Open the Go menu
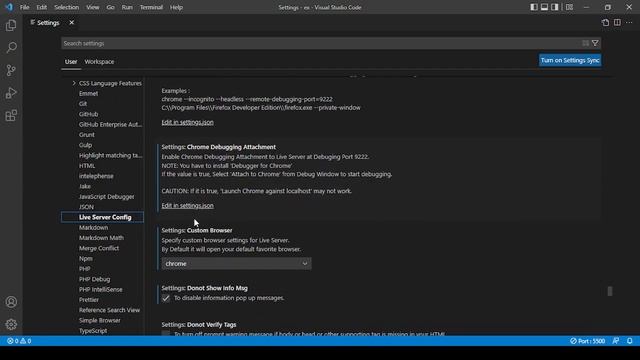640x360 pixels. tap(111, 7)
